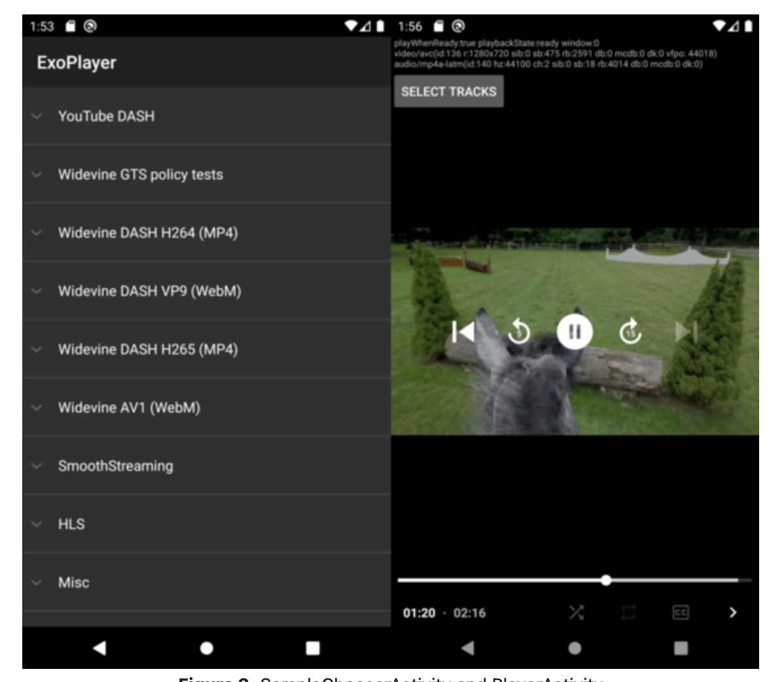
Task: Expand Widevine GTS policy tests group
Action: (207, 175)
